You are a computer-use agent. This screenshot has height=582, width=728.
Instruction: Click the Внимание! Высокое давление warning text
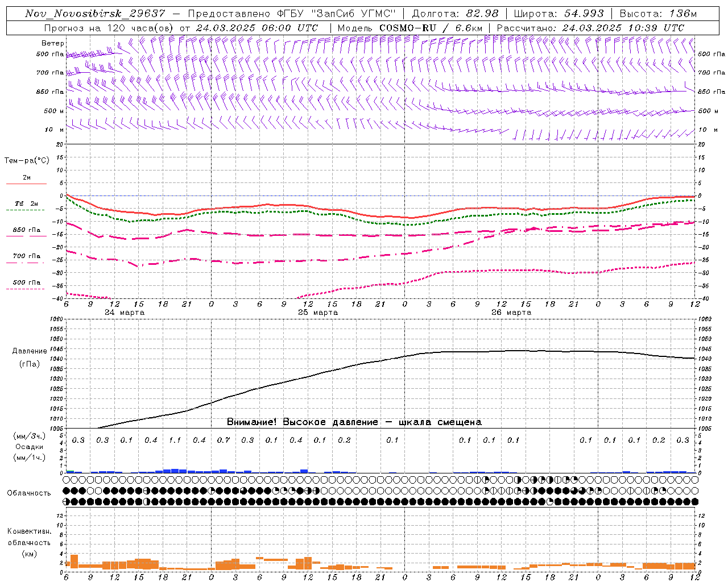(x=354, y=422)
